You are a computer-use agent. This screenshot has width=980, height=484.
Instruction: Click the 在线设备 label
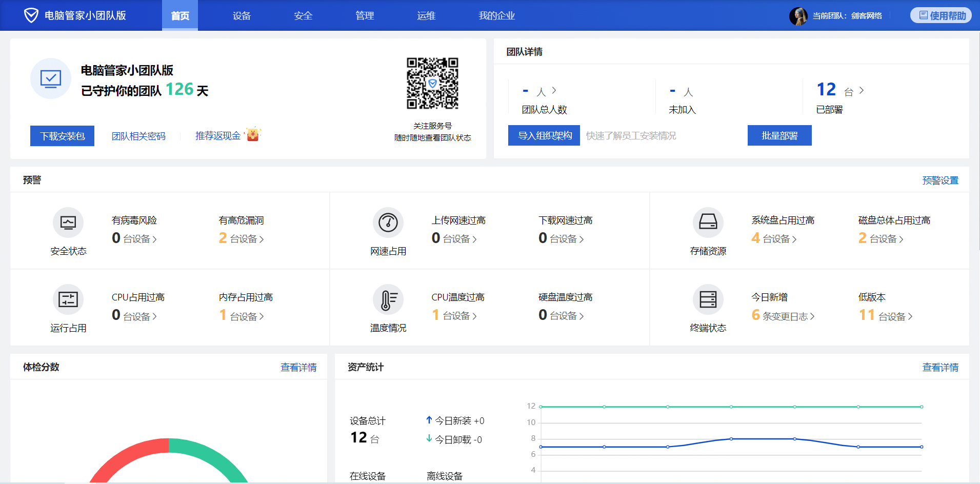click(x=368, y=476)
